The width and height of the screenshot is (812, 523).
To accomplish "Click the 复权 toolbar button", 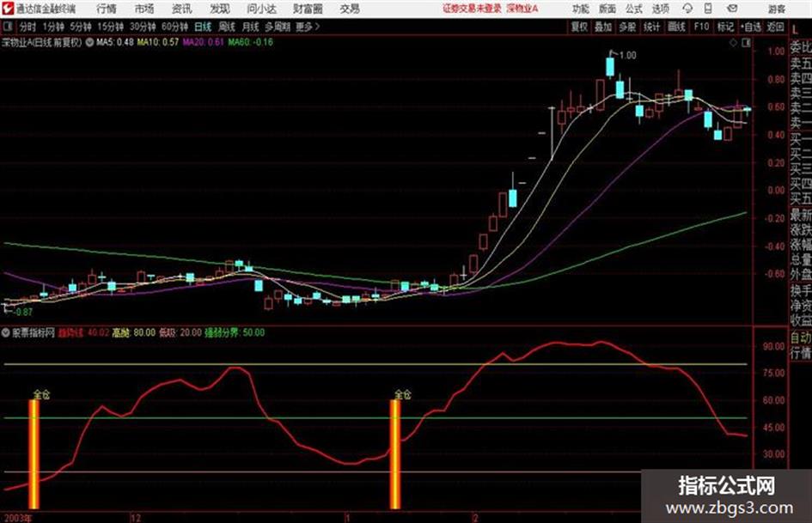I will pyautogui.click(x=579, y=27).
